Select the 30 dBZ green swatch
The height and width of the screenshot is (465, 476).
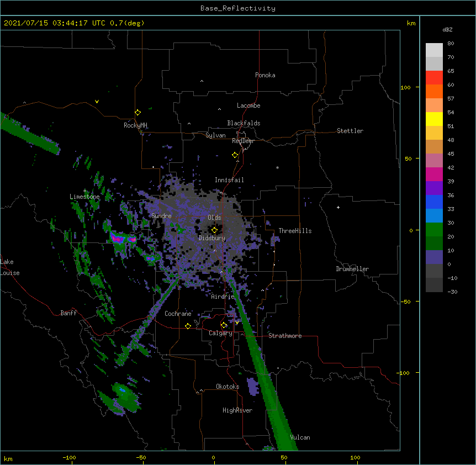[x=434, y=230]
